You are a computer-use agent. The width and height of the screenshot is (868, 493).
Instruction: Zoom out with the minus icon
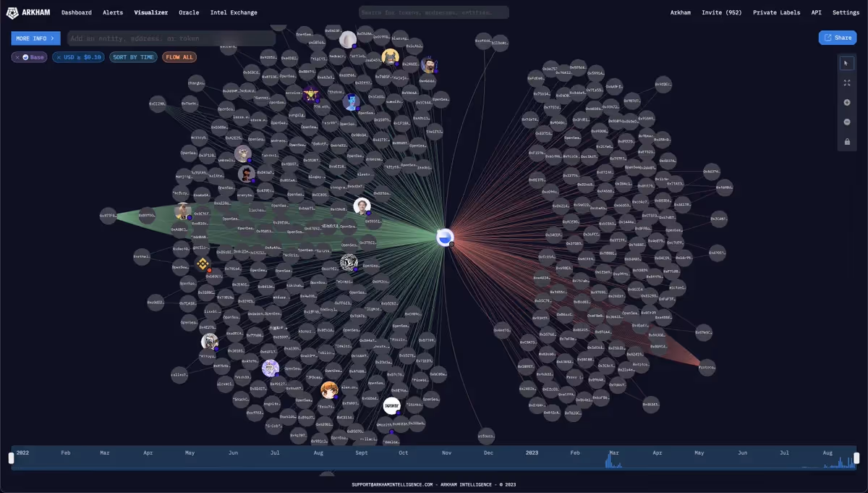pos(847,122)
